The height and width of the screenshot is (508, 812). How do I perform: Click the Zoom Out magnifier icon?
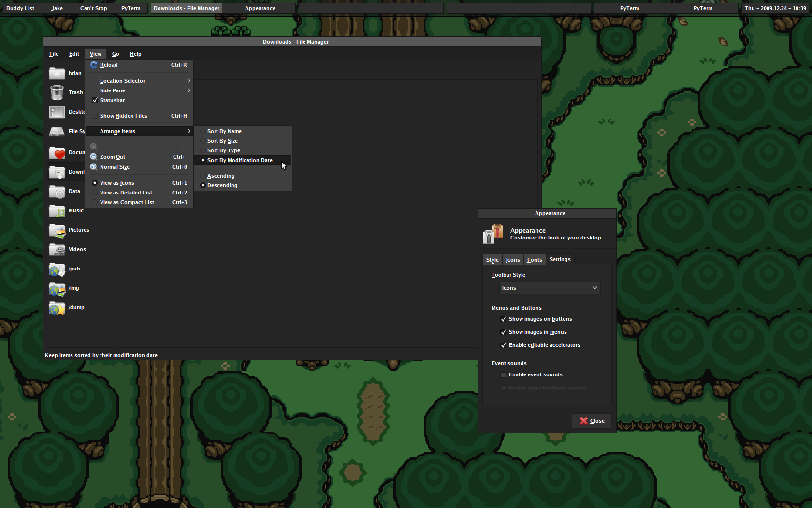tap(94, 157)
